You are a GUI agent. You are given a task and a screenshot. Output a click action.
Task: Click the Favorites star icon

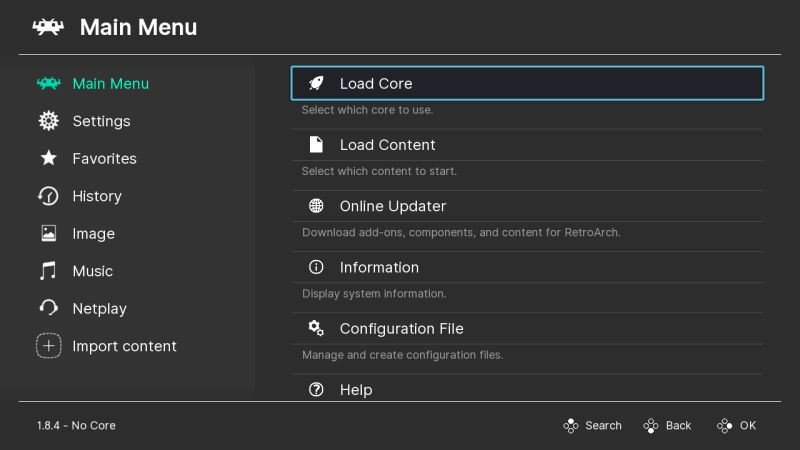48,158
